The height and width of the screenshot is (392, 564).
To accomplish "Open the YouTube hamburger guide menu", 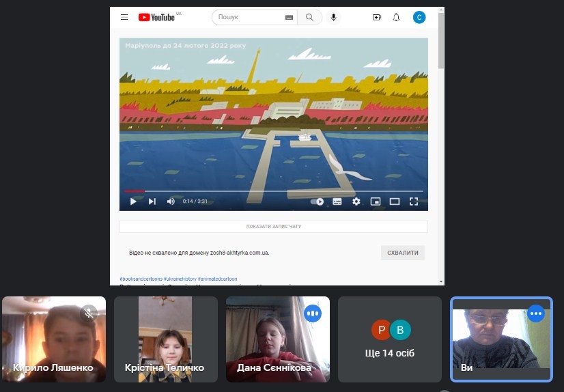I will 124,17.
